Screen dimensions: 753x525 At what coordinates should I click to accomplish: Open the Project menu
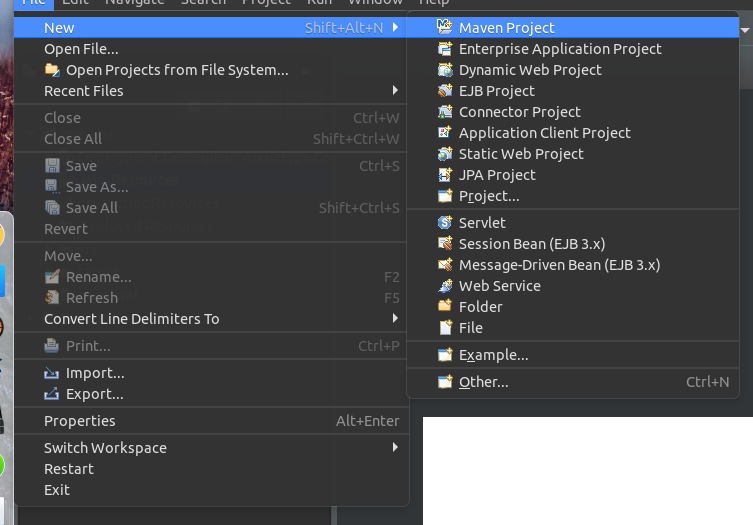[x=267, y=2]
